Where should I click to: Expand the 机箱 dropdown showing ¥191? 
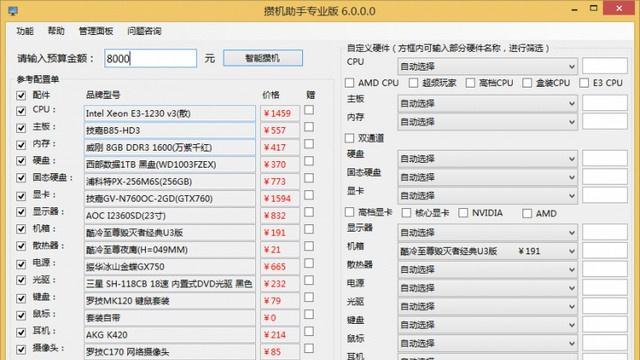coord(487,251)
